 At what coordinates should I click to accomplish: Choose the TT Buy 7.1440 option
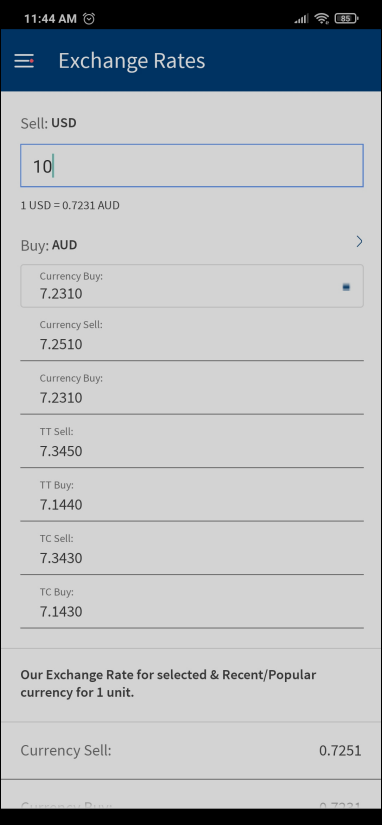[192, 495]
